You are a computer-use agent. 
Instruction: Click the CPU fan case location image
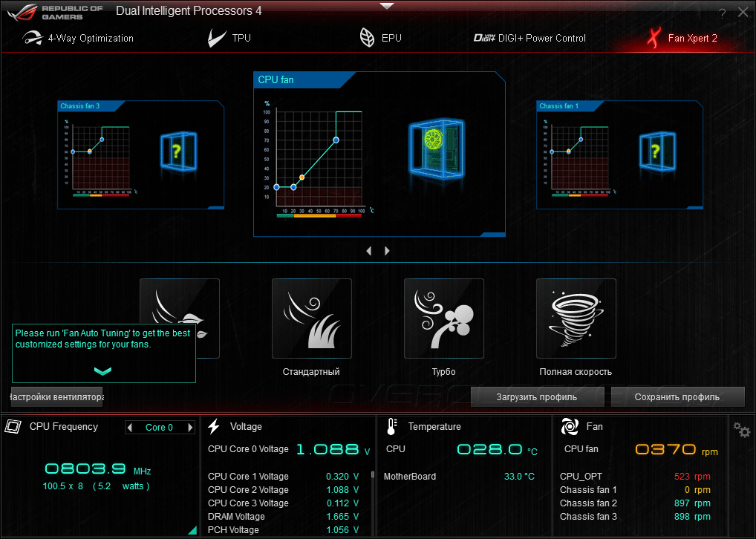[437, 148]
